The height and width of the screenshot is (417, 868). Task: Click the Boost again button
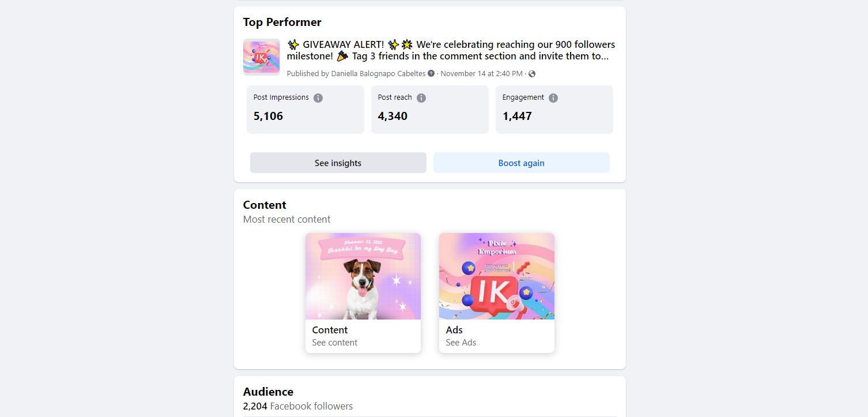pos(521,163)
